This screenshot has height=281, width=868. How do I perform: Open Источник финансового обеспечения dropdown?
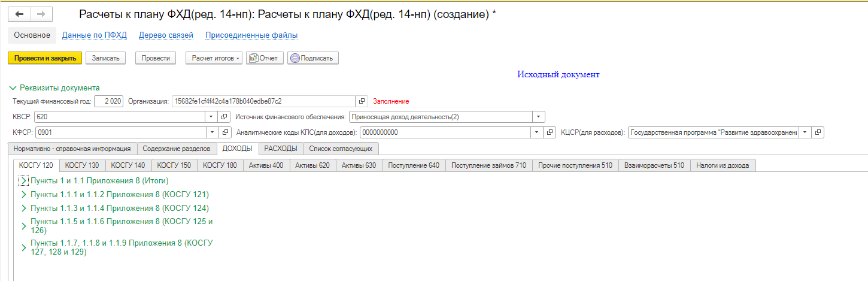[x=539, y=117]
